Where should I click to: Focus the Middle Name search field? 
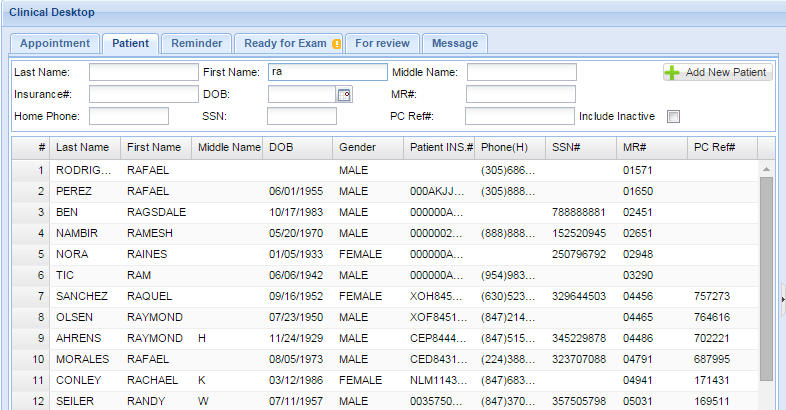pos(522,72)
